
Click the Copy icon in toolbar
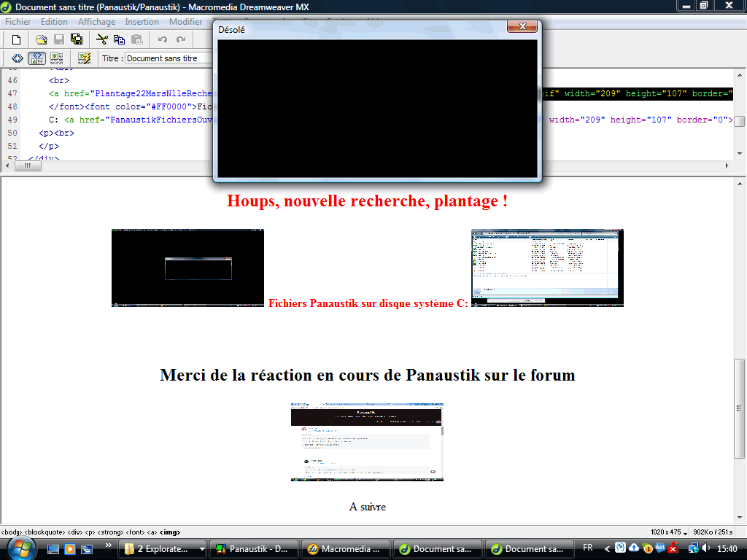coord(119,39)
